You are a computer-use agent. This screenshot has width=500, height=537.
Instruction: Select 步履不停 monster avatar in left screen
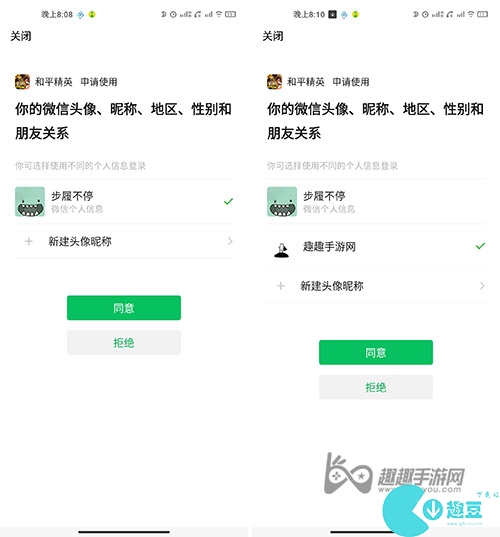coord(30,201)
